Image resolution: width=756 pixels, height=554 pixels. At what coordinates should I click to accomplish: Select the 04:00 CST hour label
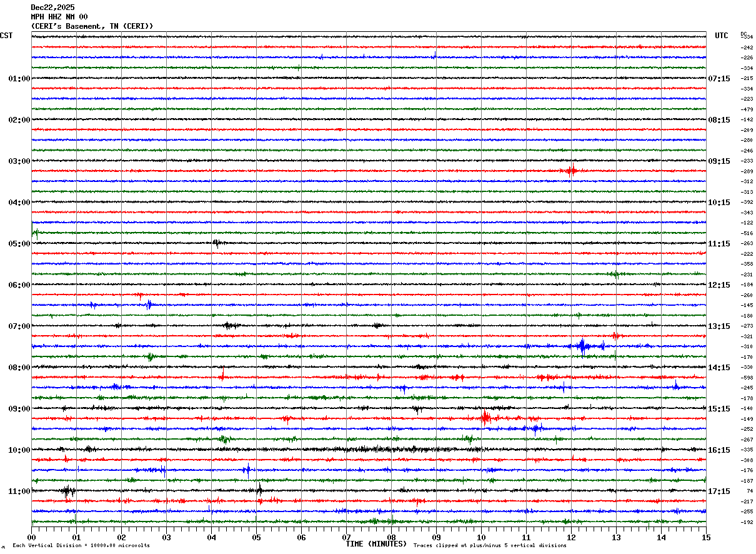19,203
